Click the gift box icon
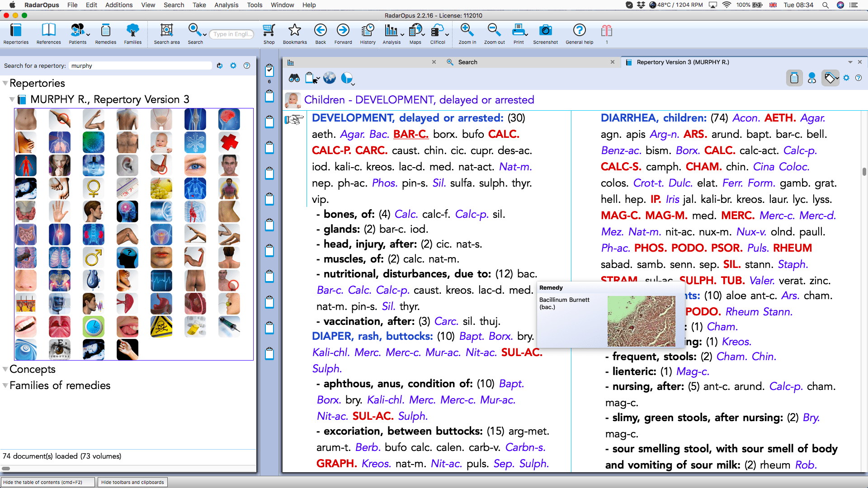Viewport: 868px width, 488px height. (607, 30)
